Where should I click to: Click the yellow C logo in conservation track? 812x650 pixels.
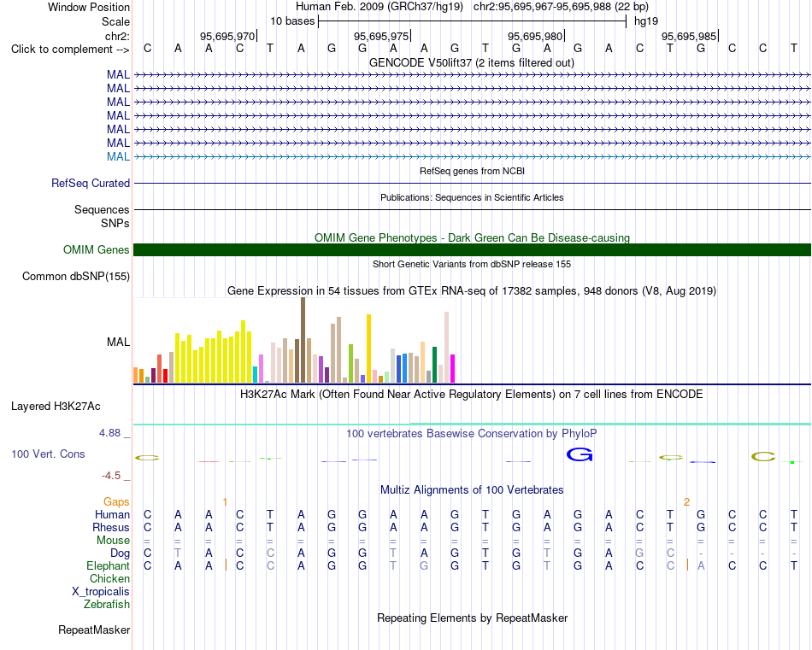pyautogui.click(x=763, y=456)
